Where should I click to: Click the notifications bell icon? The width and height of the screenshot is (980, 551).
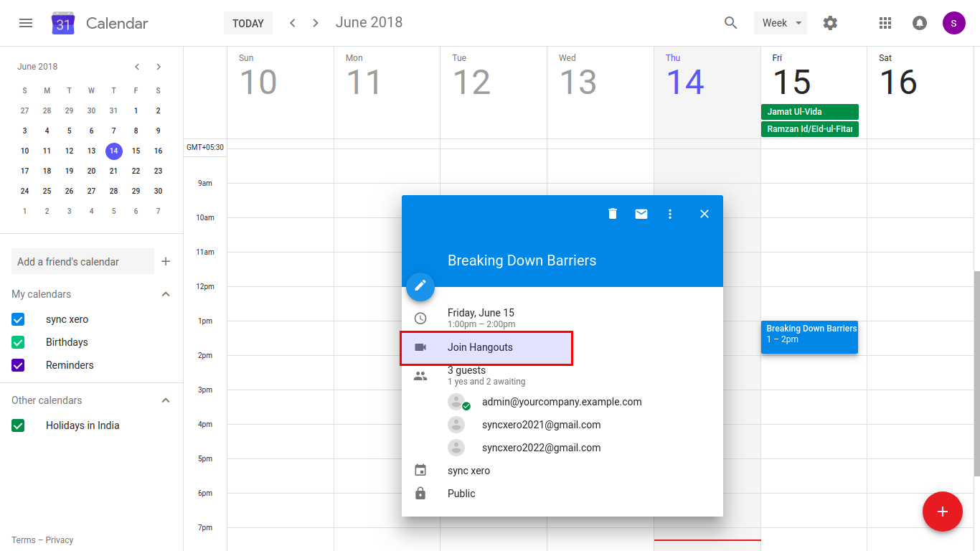[919, 23]
